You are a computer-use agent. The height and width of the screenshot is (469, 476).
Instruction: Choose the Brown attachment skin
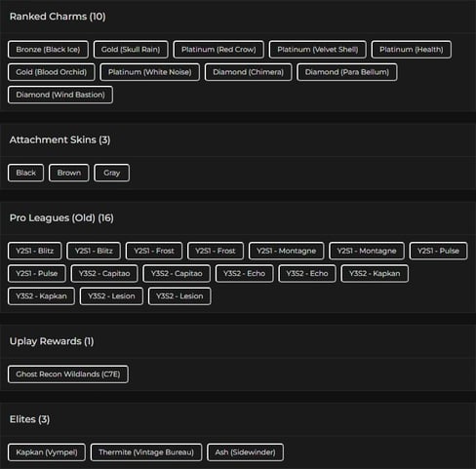coord(69,173)
